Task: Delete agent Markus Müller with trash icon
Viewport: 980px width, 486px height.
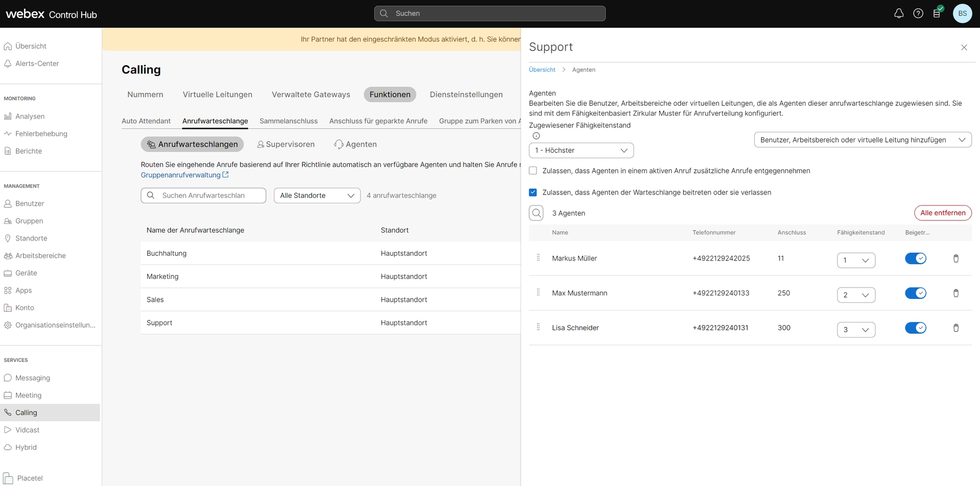Action: [x=955, y=259]
